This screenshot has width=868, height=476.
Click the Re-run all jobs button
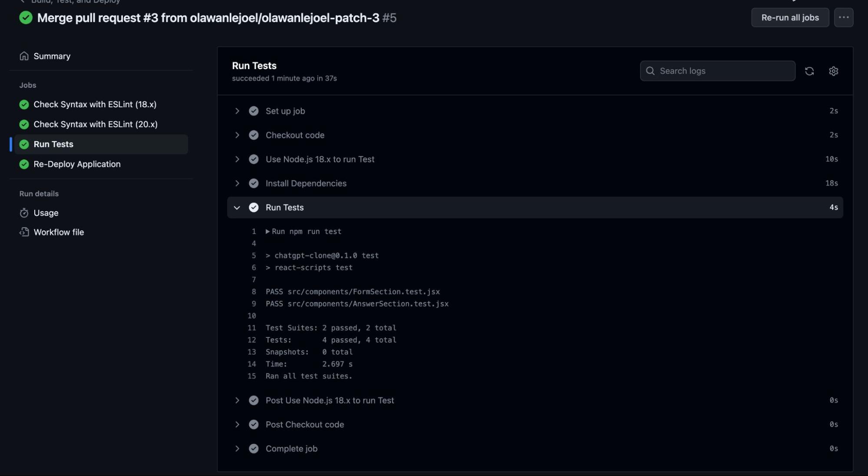pyautogui.click(x=790, y=17)
